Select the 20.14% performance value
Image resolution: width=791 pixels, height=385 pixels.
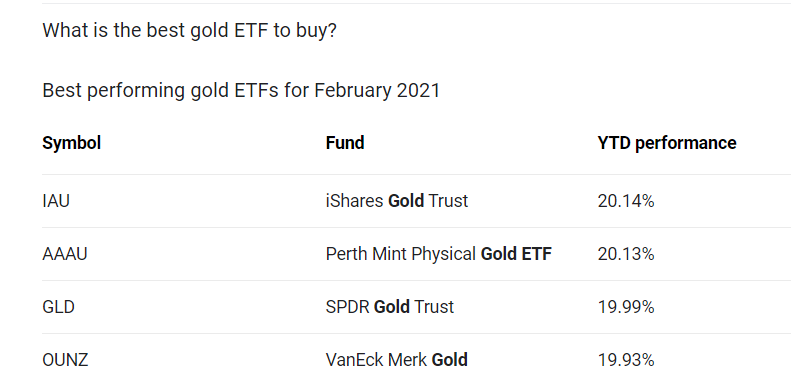pos(626,201)
